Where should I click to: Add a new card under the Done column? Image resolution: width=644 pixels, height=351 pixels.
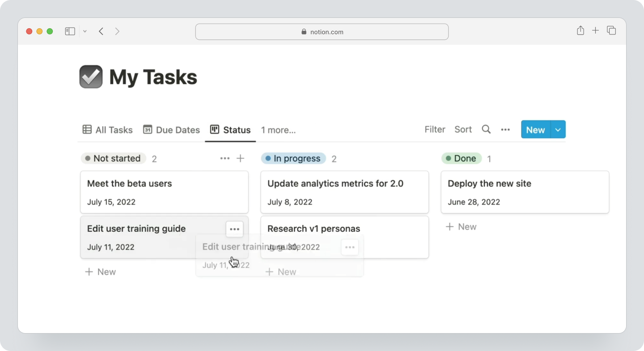(x=461, y=227)
